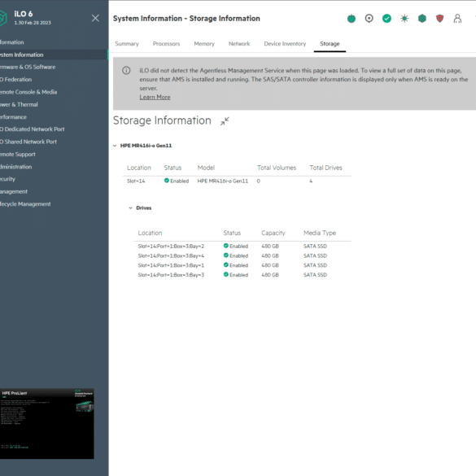The image size is (476, 476).
Task: Open the HPE ProLiant console thumbnail
Action: [46, 423]
